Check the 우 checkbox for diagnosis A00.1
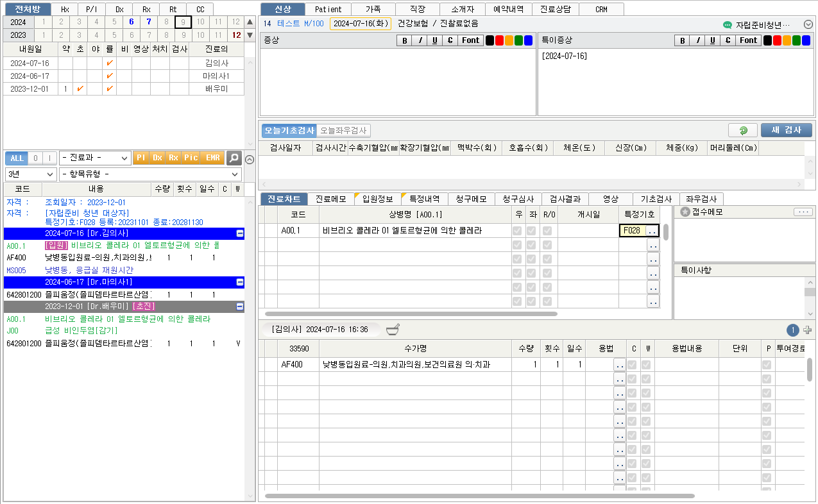Screen dimensions: 818x504 coord(517,231)
